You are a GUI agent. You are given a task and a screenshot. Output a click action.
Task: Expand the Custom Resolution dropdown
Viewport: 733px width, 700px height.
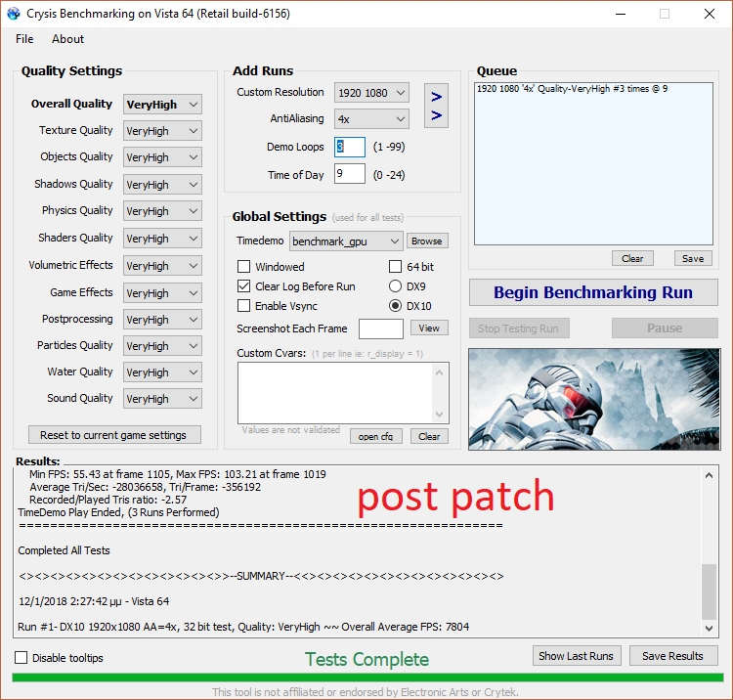tap(371, 93)
